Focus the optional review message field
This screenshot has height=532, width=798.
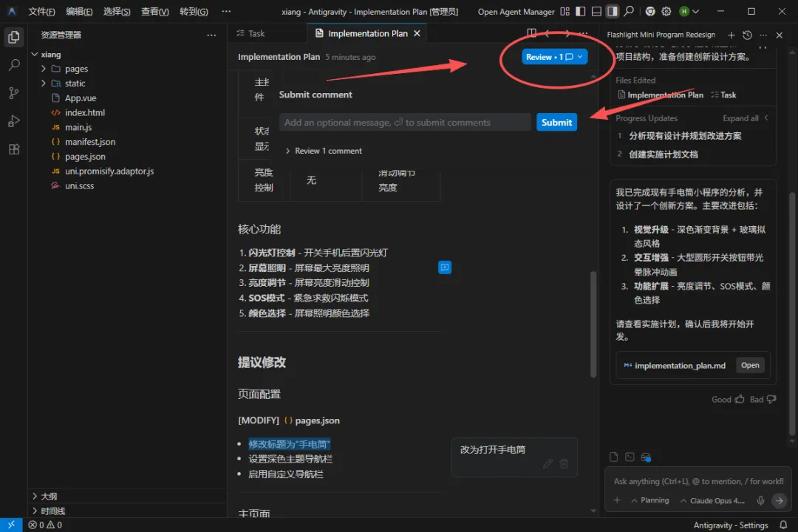coord(405,123)
